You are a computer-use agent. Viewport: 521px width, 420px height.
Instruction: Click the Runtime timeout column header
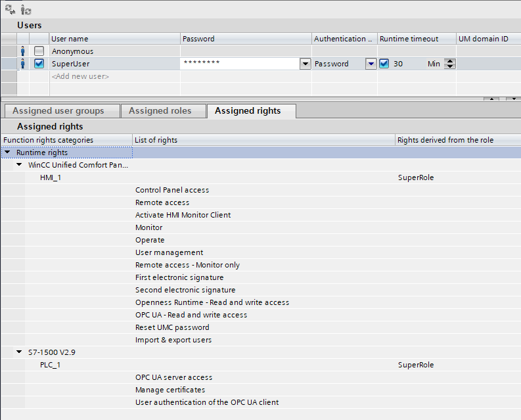point(417,39)
